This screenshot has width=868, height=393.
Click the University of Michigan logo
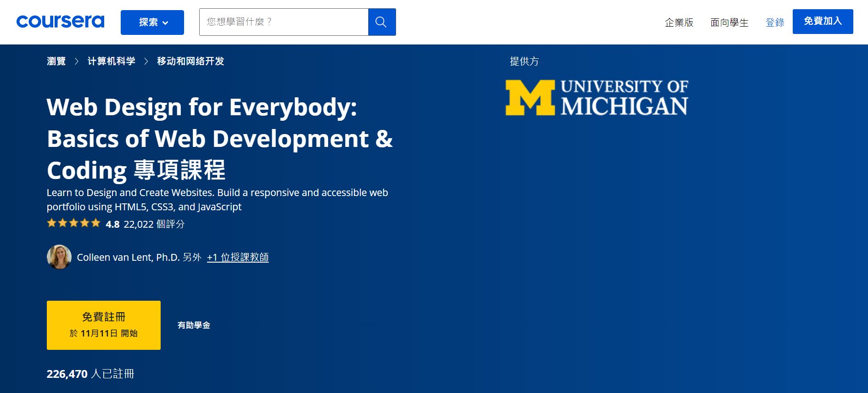coord(596,98)
